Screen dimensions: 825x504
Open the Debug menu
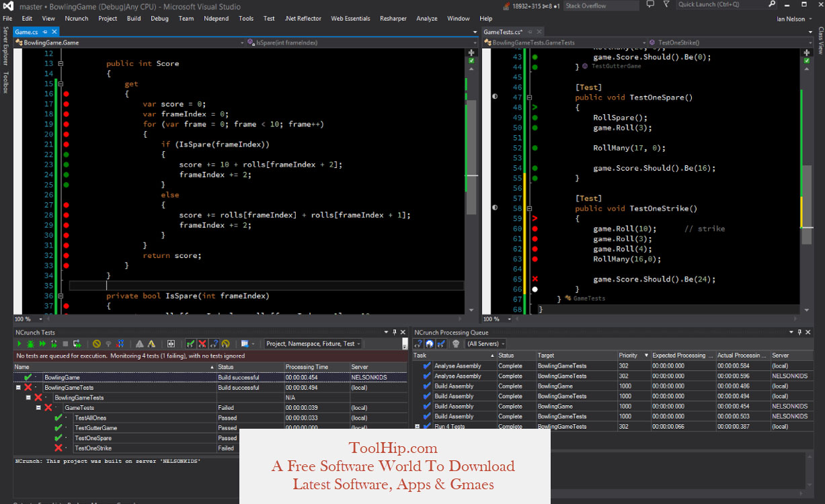[x=159, y=19]
